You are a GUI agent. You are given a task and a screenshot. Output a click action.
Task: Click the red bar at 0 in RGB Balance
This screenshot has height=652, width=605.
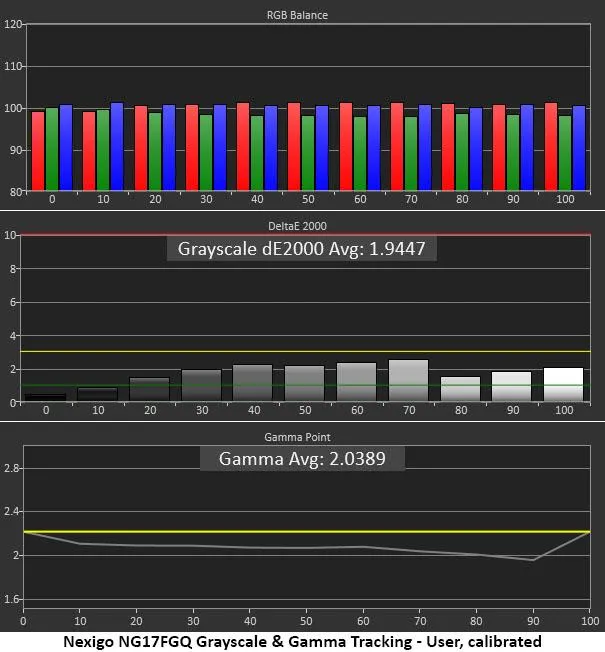[x=38, y=150]
